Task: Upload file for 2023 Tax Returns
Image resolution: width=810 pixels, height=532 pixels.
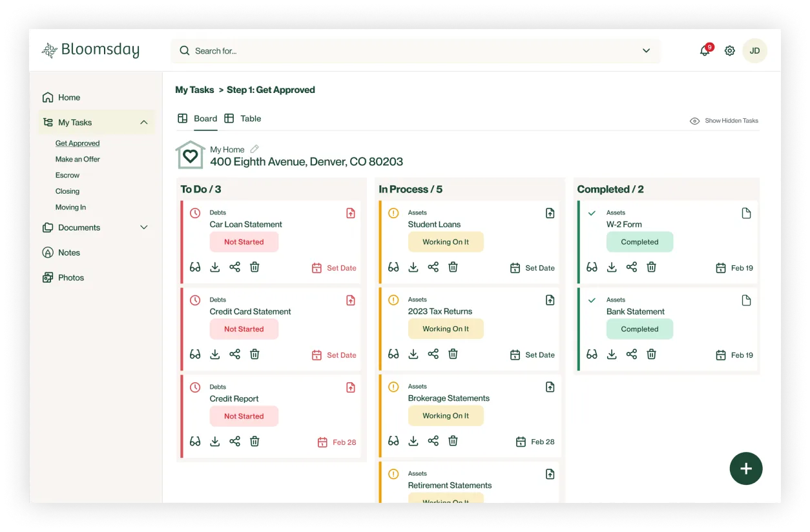Action: [550, 300]
